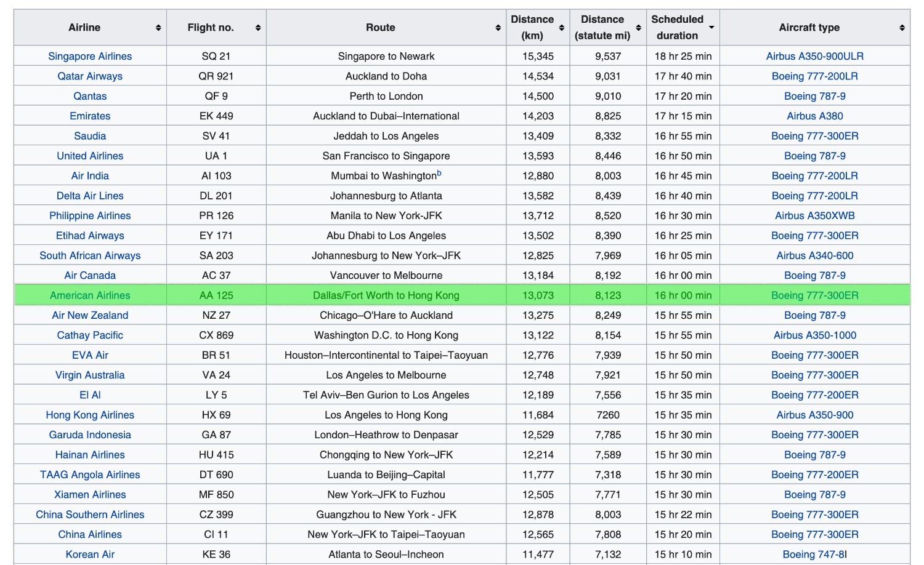Screen dimensions: 924x565
Task: Sort by Distance (km) arrows
Action: (562, 28)
